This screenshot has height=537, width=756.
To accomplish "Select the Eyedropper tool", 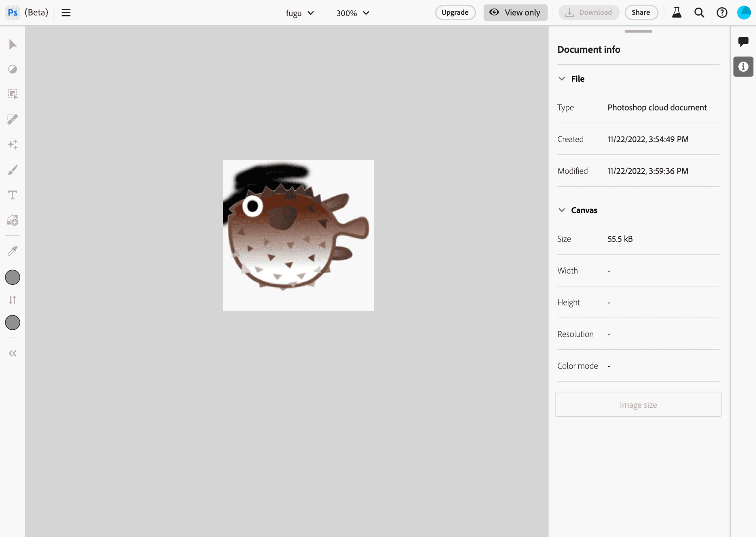I will 13,250.
